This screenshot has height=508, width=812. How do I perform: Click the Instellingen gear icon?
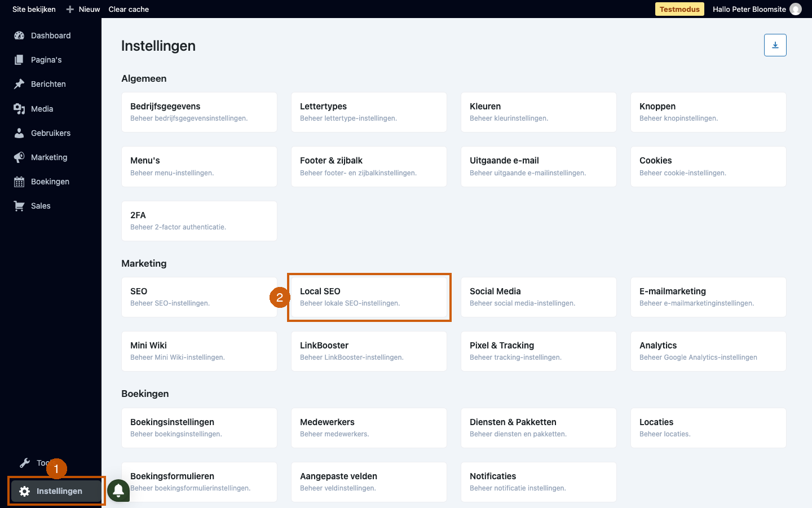(25, 491)
